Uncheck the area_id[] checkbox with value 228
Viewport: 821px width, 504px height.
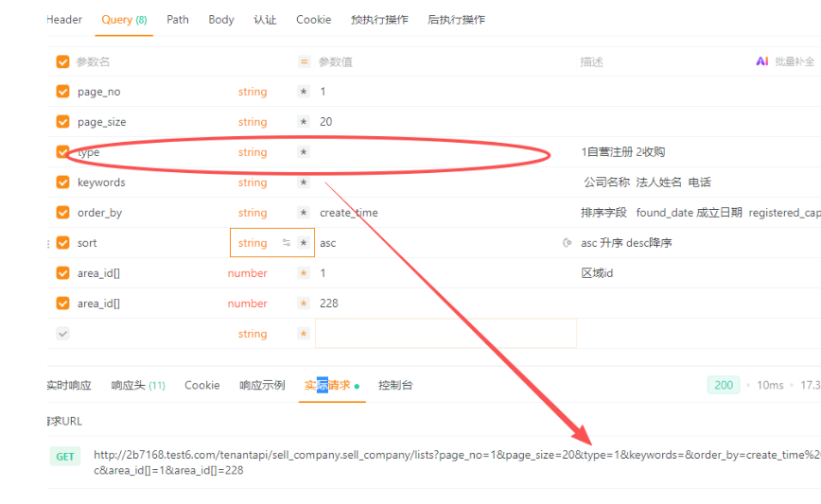(62, 304)
